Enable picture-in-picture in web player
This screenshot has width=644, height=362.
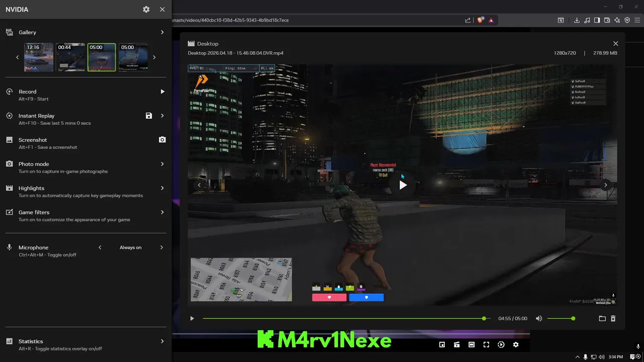point(442,344)
